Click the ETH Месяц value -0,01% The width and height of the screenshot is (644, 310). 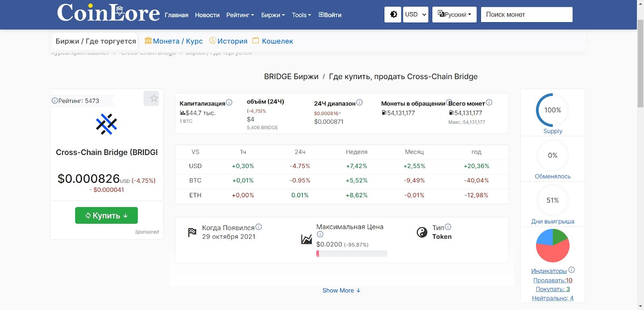point(414,195)
